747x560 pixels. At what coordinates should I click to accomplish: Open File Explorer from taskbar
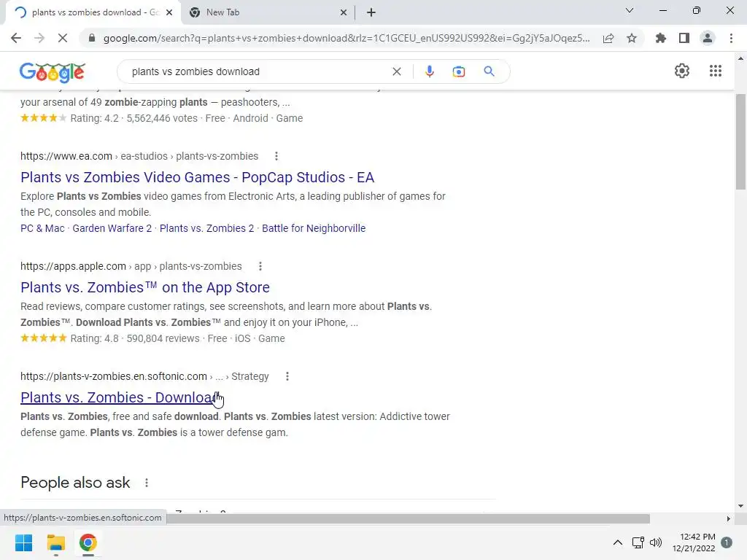55,542
